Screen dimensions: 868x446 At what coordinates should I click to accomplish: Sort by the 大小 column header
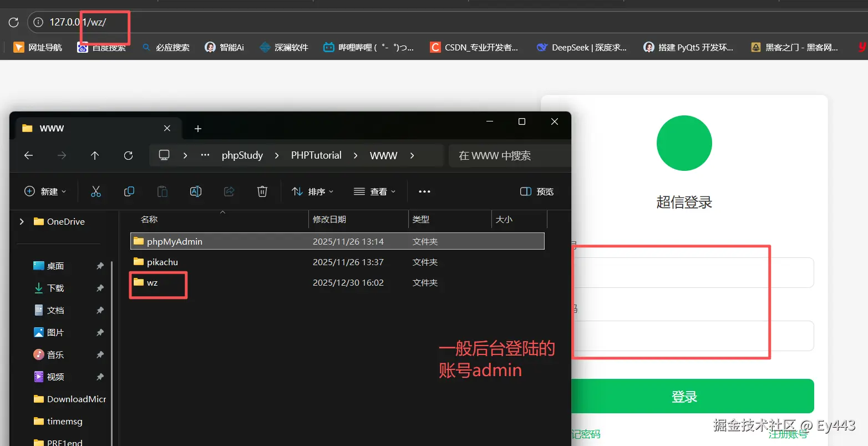click(x=519, y=220)
